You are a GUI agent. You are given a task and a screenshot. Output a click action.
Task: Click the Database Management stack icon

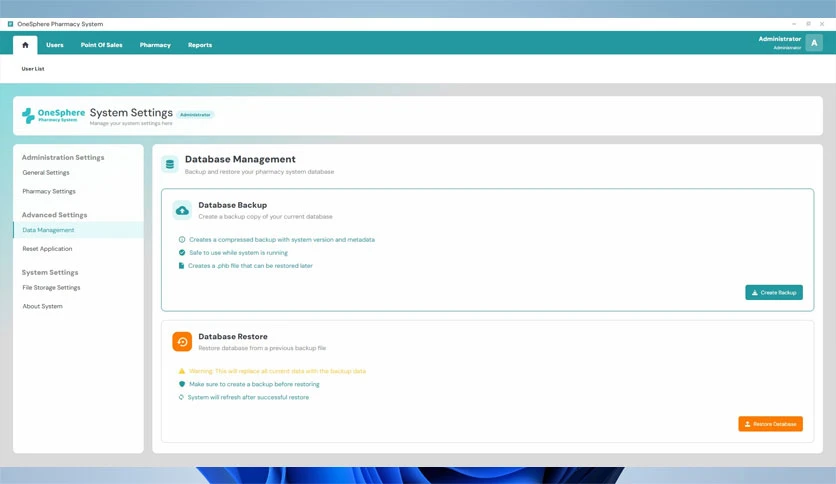click(x=170, y=164)
